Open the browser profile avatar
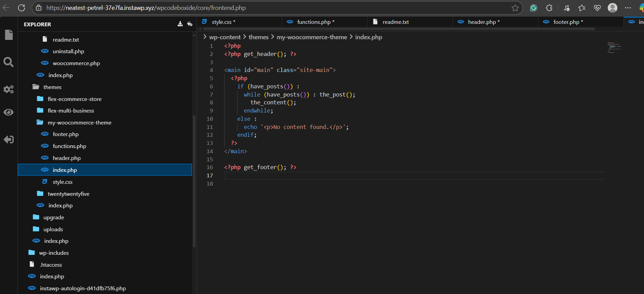Viewport: 644px width, 294px height. [x=613, y=8]
